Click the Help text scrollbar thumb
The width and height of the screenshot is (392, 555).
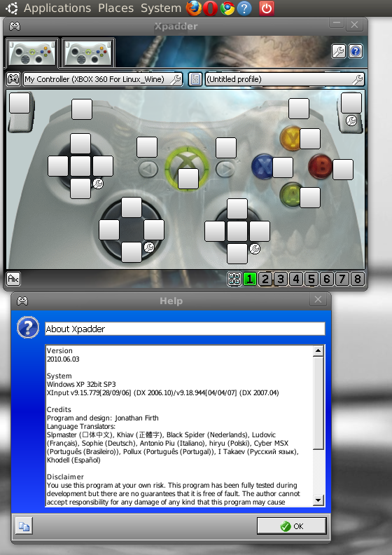point(318,403)
